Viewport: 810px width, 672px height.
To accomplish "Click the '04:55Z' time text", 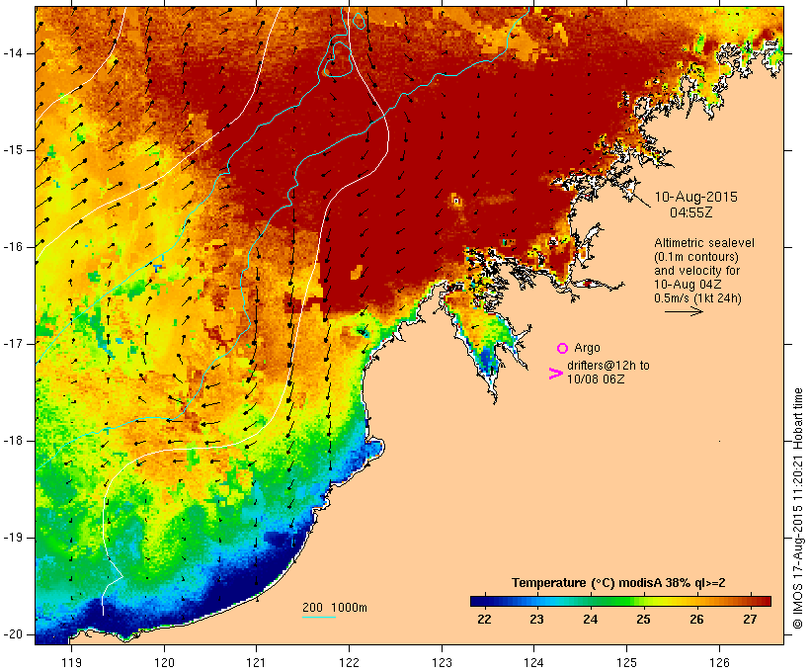I will [691, 212].
